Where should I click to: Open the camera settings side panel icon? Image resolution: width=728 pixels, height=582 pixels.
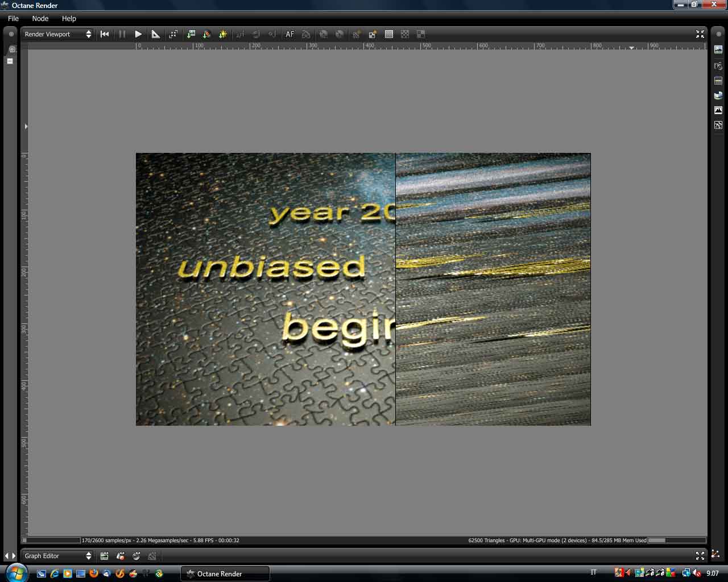(x=718, y=66)
